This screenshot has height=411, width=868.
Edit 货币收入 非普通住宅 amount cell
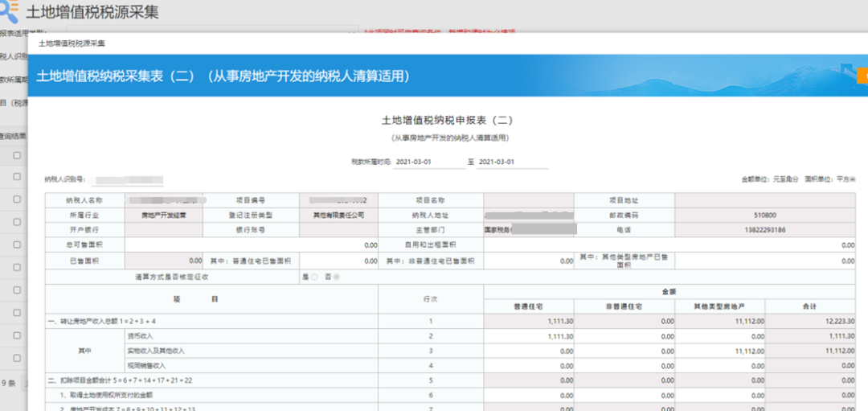pos(624,336)
